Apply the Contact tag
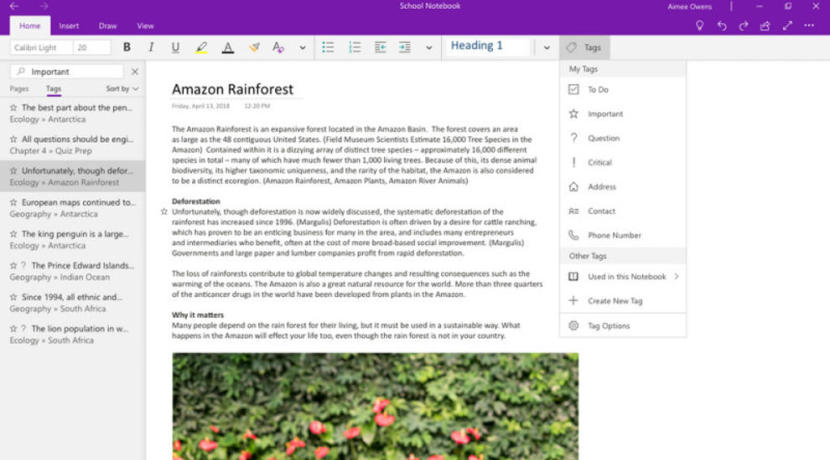This screenshot has width=830, height=460. click(622, 211)
